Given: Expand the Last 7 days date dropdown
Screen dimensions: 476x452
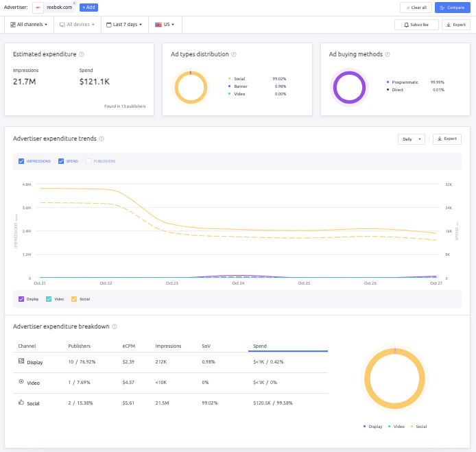Looking at the screenshot, I should click(125, 24).
